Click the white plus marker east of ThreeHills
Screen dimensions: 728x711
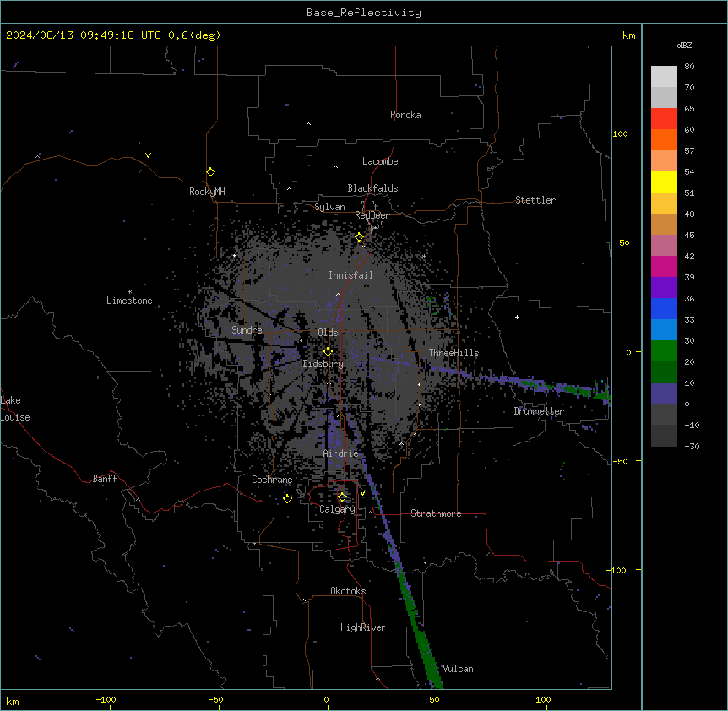pos(517,317)
